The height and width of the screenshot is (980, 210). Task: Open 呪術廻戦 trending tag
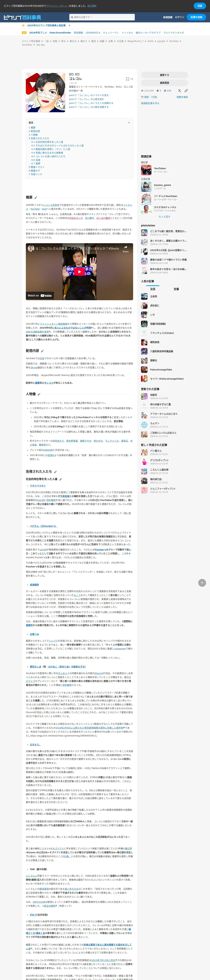click(78, 33)
